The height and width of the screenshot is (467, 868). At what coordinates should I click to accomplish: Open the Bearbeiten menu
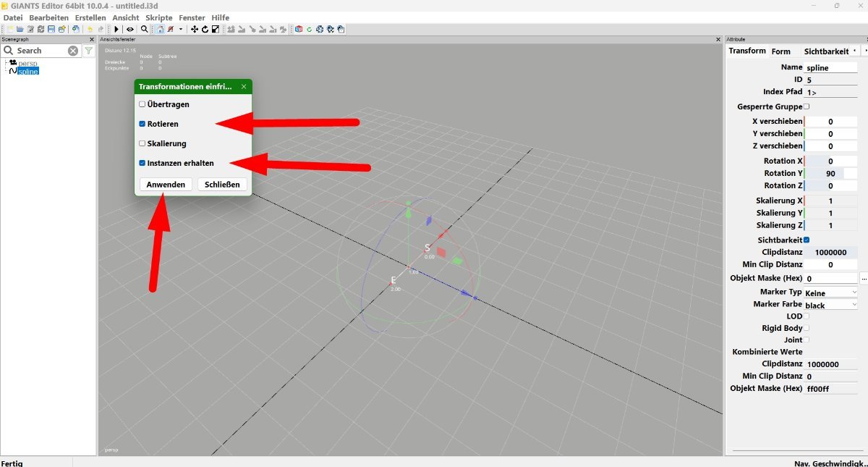tap(49, 17)
